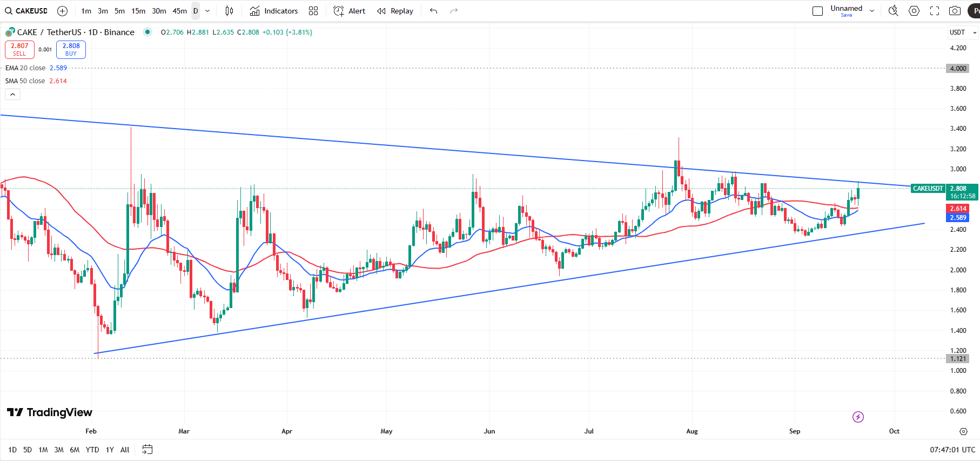Image resolution: width=980 pixels, height=461 pixels.
Task: Expand the time interval dropdown arrow
Action: pyautogui.click(x=207, y=11)
